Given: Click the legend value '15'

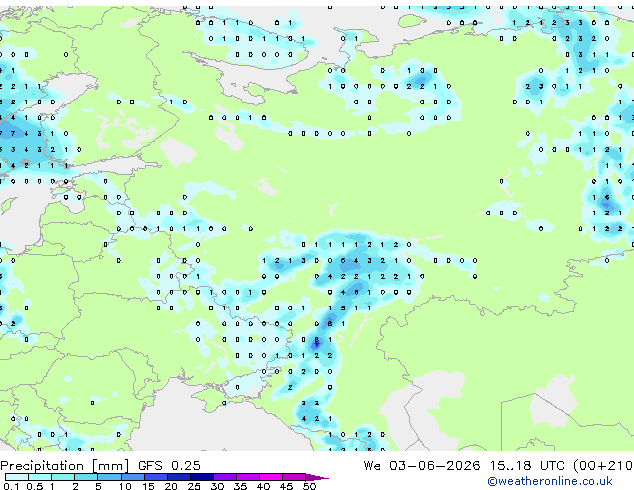Looking at the screenshot, I should [x=148, y=486].
